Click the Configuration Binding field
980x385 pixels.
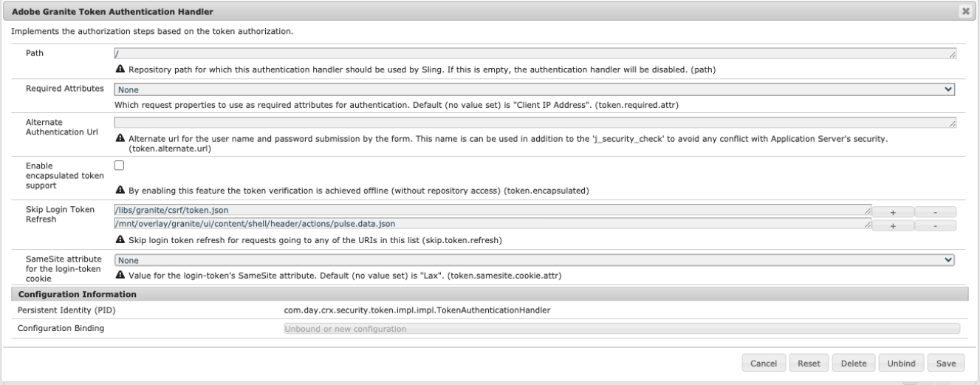[x=621, y=329]
